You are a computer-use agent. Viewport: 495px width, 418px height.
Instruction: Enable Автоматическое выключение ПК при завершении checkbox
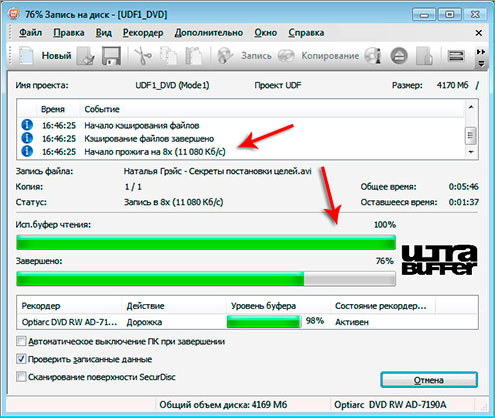[x=21, y=341]
